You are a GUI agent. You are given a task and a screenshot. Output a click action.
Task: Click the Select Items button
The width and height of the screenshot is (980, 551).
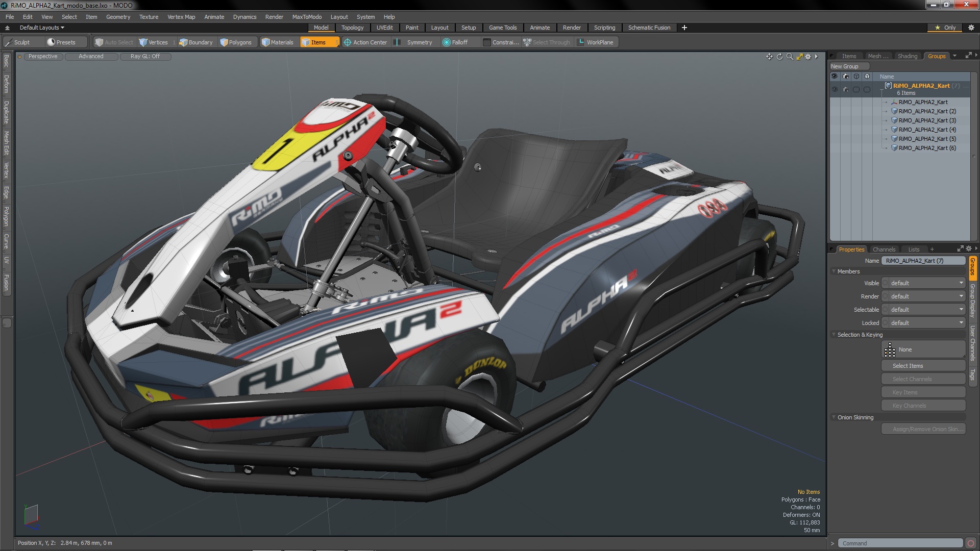(923, 366)
